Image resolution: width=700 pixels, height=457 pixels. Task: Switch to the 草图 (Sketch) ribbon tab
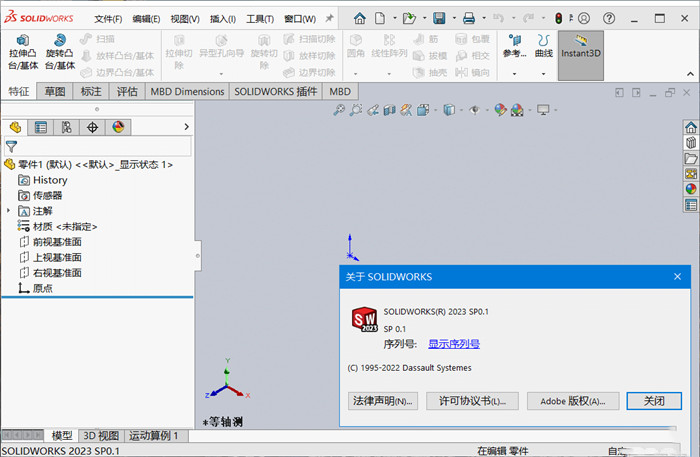tap(55, 91)
